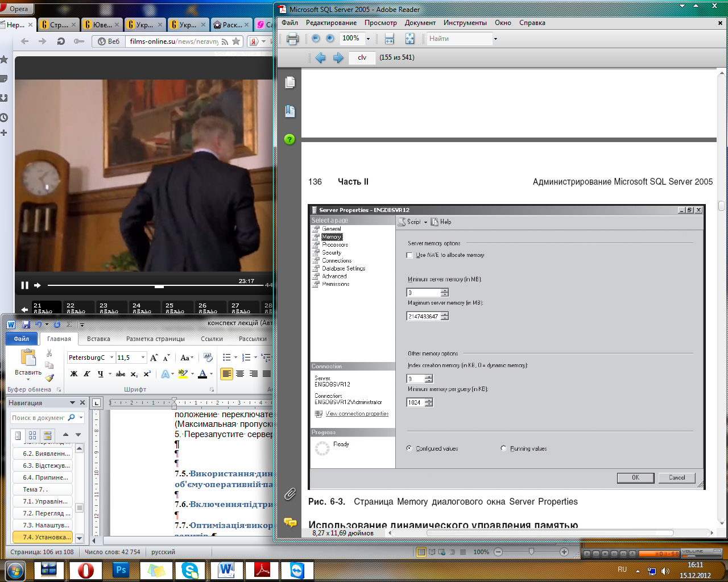728x582 pixels.
Task: Click the Найти search field in Reader
Action: 459,39
